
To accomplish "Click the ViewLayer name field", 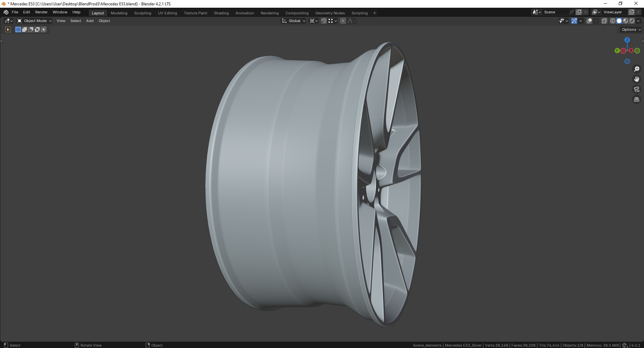I will (x=615, y=12).
